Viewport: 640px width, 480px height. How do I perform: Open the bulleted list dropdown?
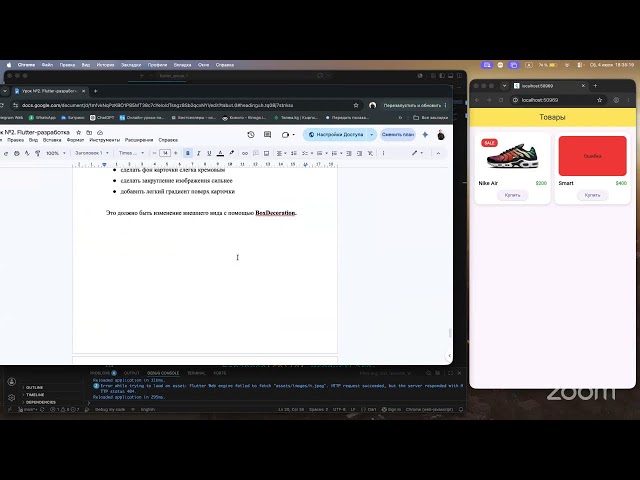322,153
